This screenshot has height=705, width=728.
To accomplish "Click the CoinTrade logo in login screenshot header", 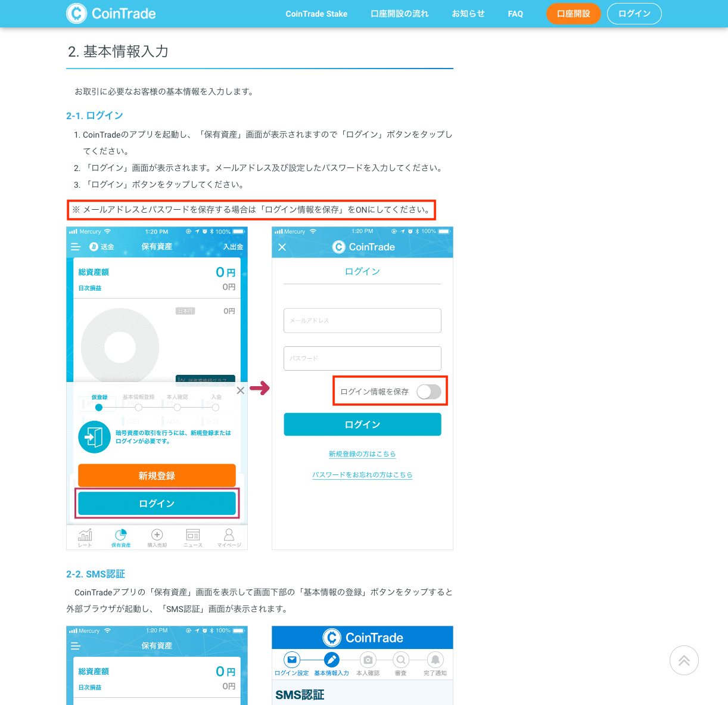I will (x=363, y=247).
